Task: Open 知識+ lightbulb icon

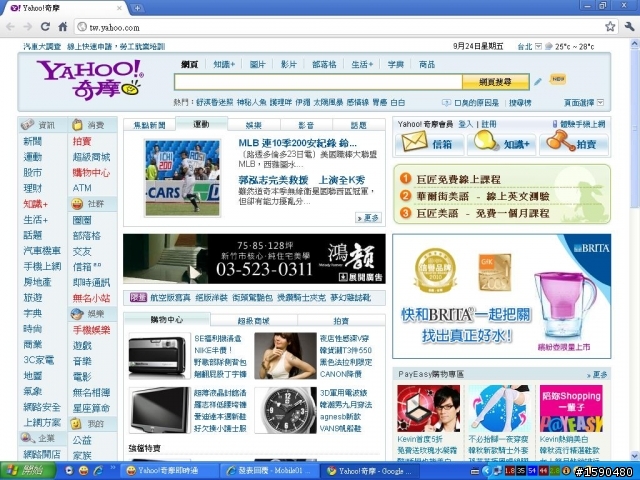Action: pos(486,141)
